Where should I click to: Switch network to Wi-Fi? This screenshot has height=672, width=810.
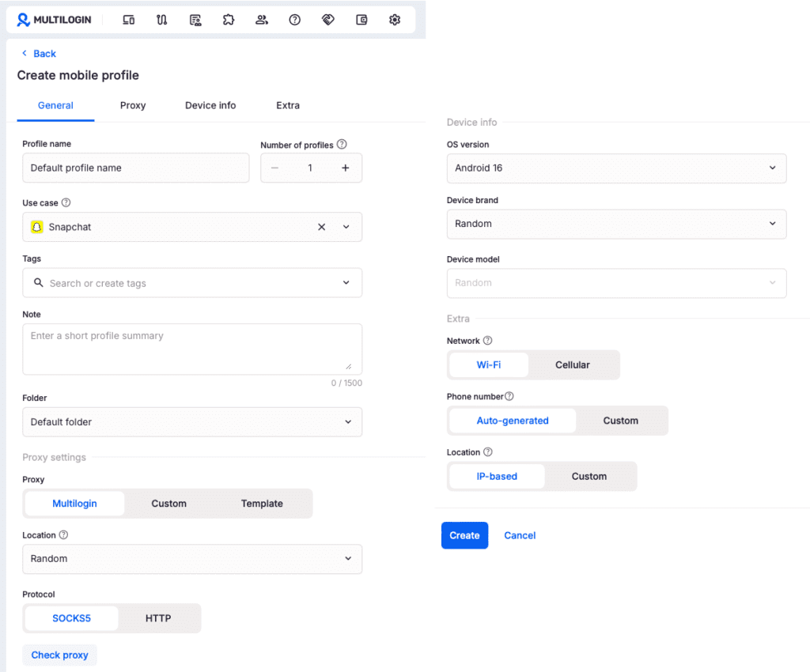click(x=489, y=365)
